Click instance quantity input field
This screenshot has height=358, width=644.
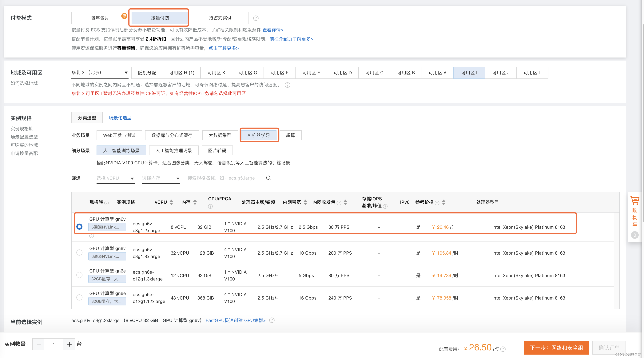click(x=54, y=344)
